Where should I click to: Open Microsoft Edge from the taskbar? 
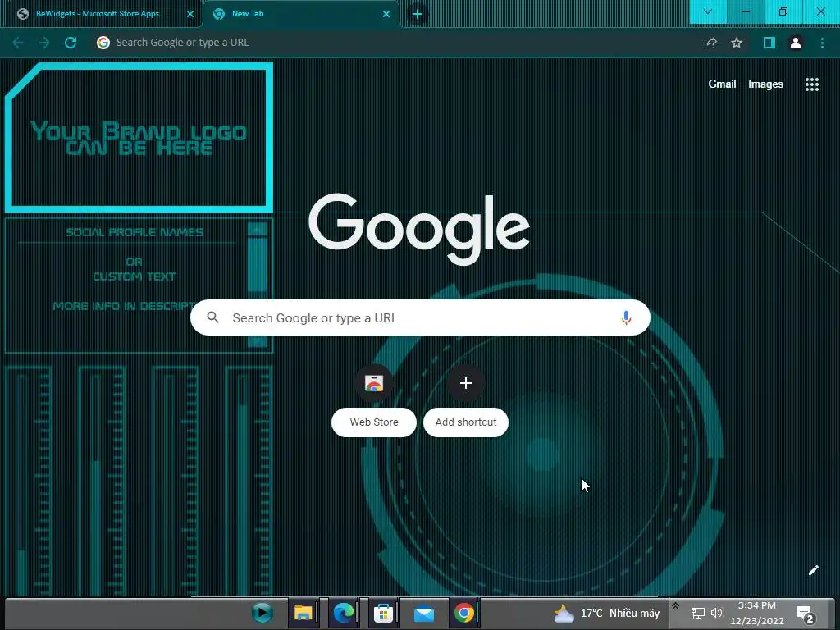(344, 613)
